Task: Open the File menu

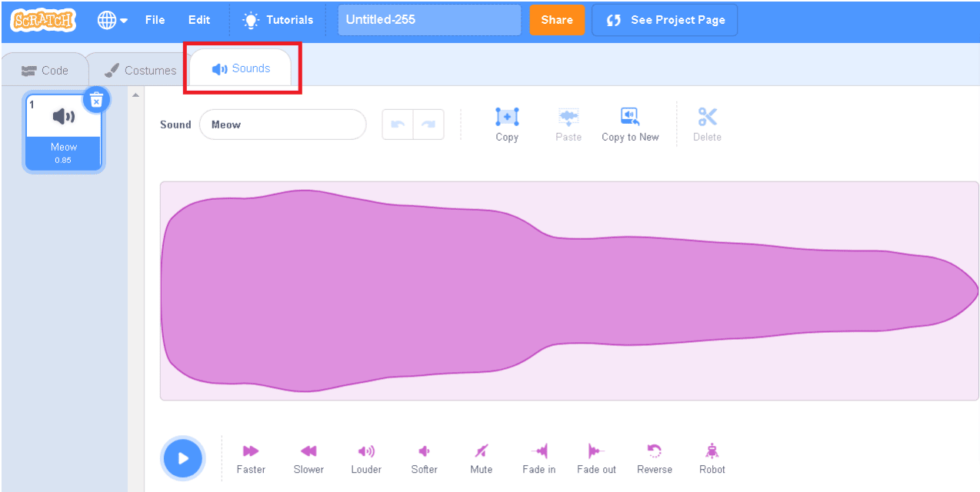Action: point(155,20)
